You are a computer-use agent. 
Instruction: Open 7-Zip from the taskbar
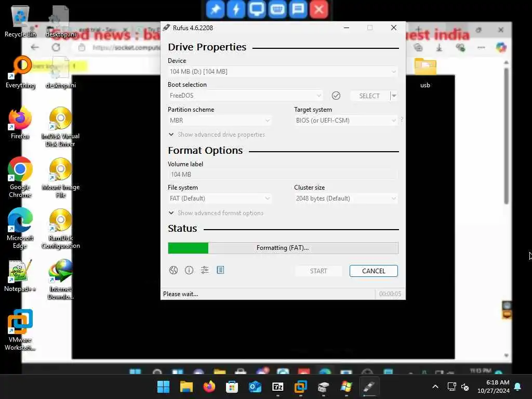[x=278, y=387]
